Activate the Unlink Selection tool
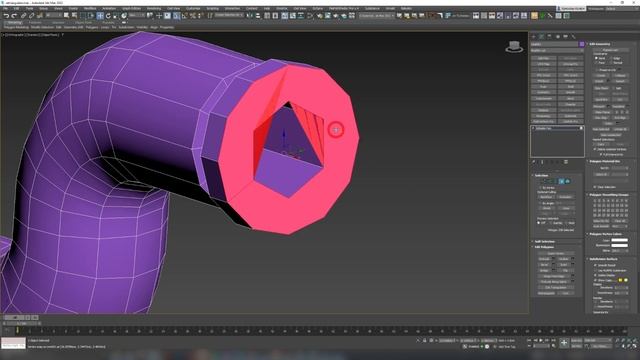640x360 pixels. (31, 16)
